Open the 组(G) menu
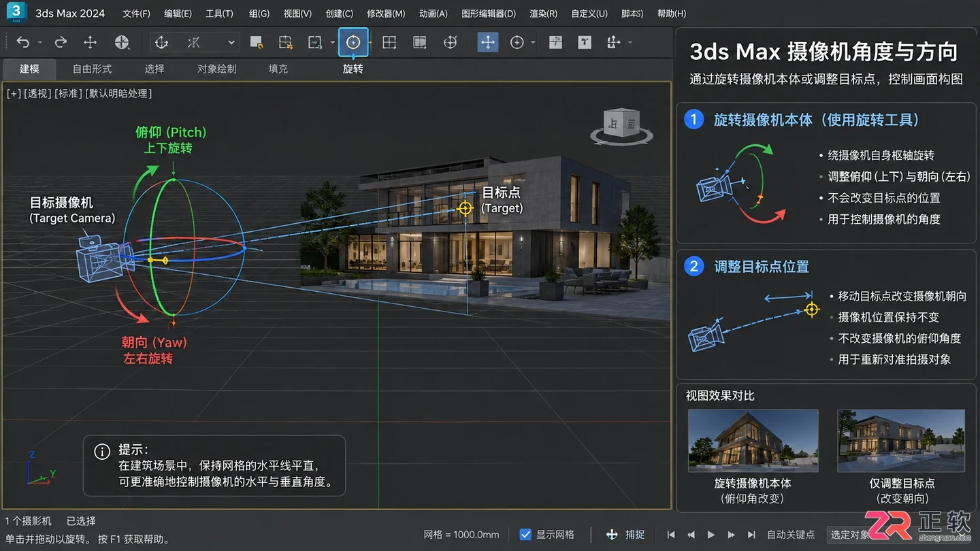The image size is (980, 551). [x=259, y=14]
